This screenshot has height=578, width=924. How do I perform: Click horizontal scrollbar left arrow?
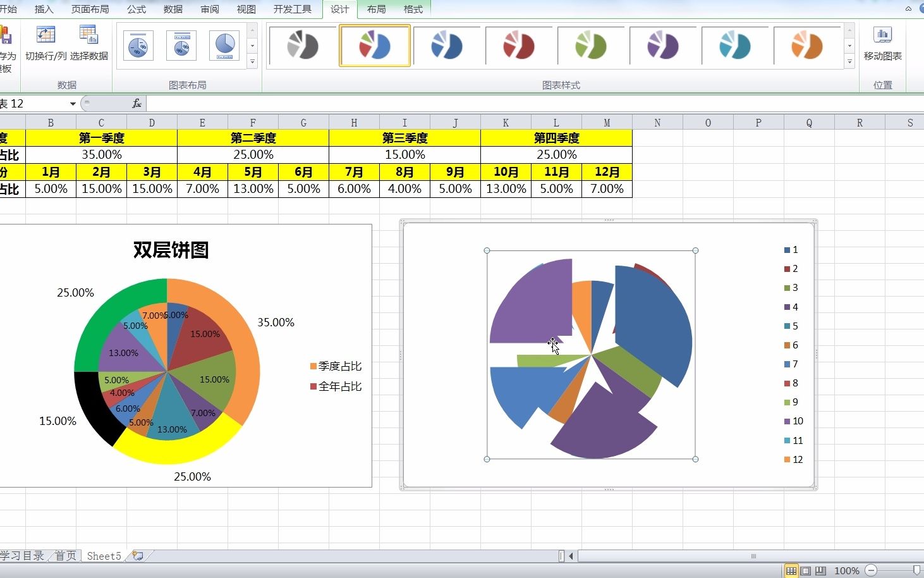coord(571,556)
